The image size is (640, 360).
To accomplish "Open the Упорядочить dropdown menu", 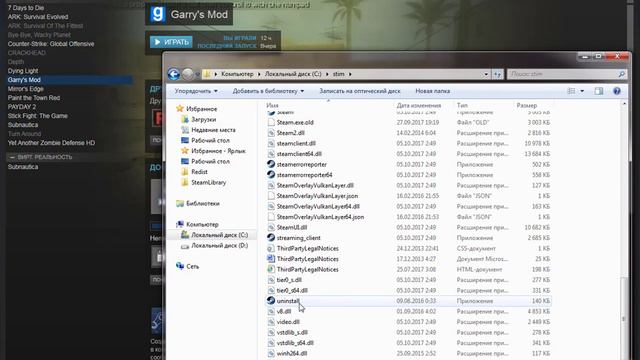I will (196, 91).
